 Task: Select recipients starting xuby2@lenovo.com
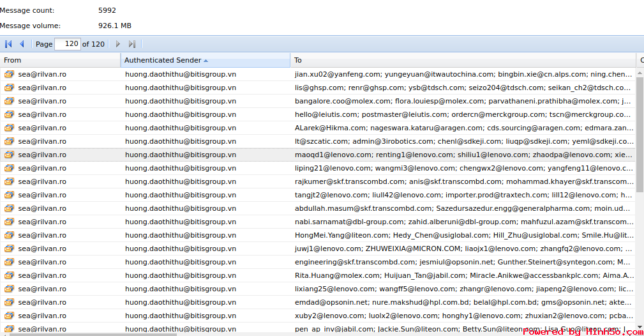click(x=463, y=316)
